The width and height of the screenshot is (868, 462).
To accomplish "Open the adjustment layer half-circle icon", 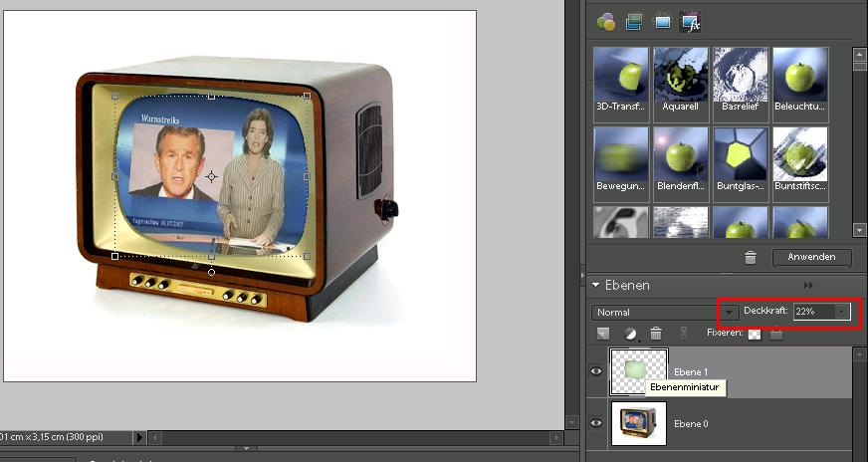I will pos(630,334).
